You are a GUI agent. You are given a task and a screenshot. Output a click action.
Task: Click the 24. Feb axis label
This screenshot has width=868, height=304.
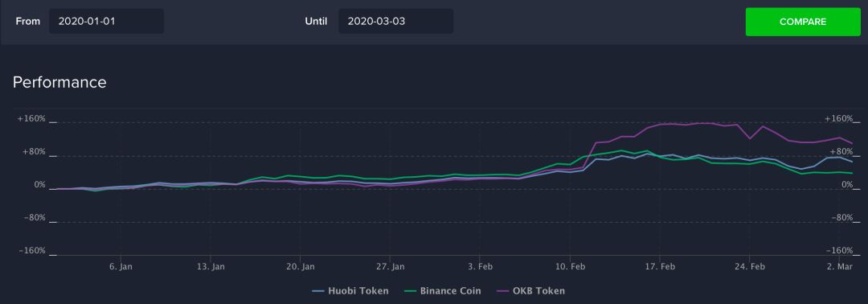749,267
